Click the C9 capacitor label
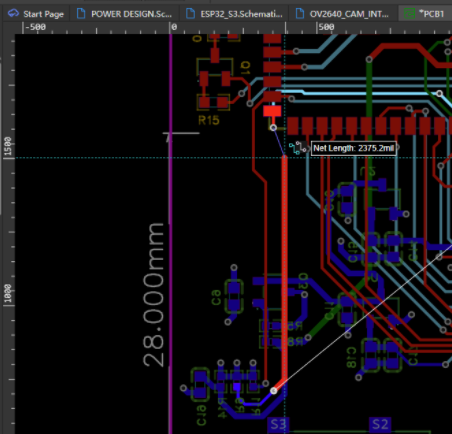This screenshot has height=434, width=452. pyautogui.click(x=216, y=298)
